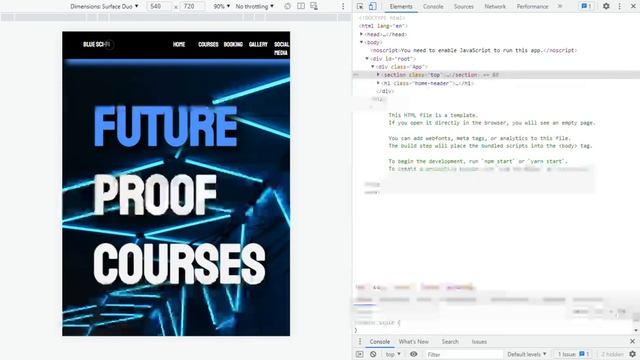Select the noscript line in the DOM tree
640x360 pixels.
pyautogui.click(x=473, y=50)
